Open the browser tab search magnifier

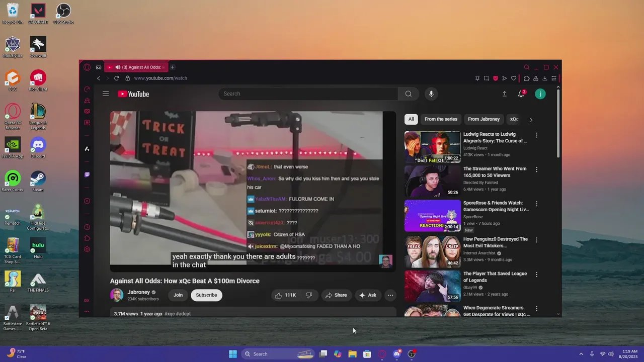pyautogui.click(x=526, y=67)
